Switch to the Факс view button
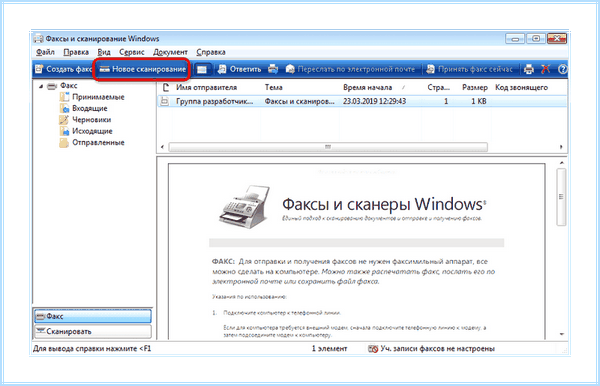This screenshot has height=386, width=600. tap(93, 316)
